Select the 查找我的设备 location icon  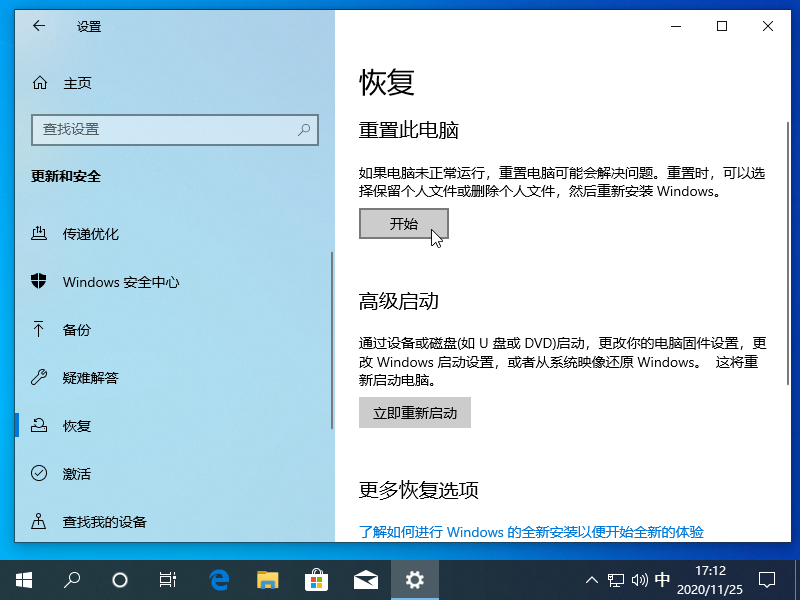(38, 521)
